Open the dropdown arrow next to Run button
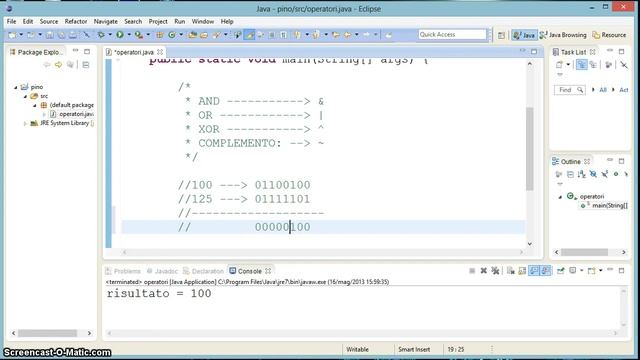The height and width of the screenshot is (360, 640). (x=129, y=35)
